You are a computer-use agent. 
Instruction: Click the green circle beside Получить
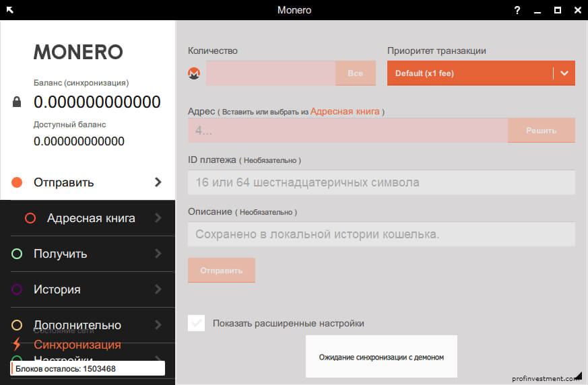coord(17,254)
